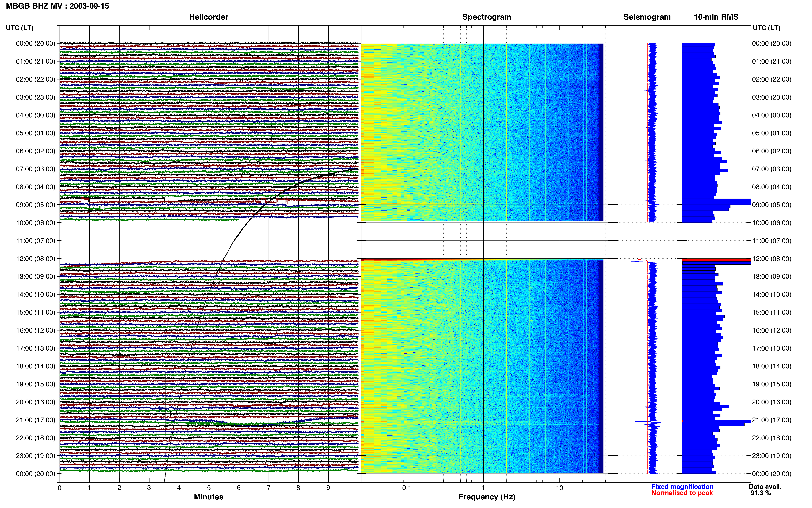Click the left time label '00:00 (20:00)' at top
Image resolution: width=812 pixels, height=508 pixels.
click(36, 43)
